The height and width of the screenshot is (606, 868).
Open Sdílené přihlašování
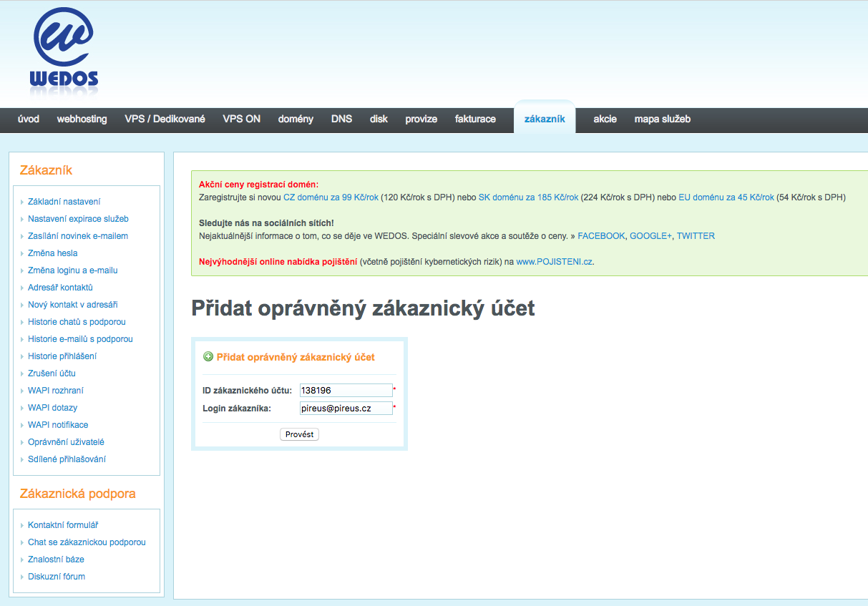[67, 459]
